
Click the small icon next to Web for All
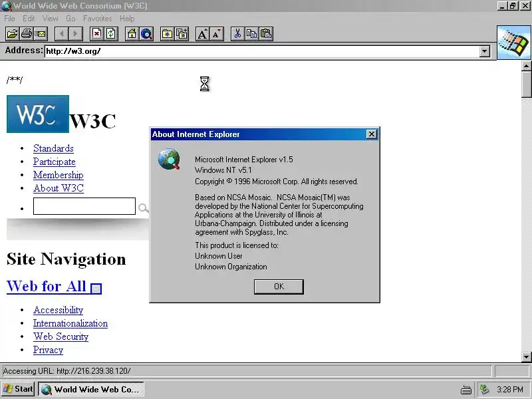point(96,288)
